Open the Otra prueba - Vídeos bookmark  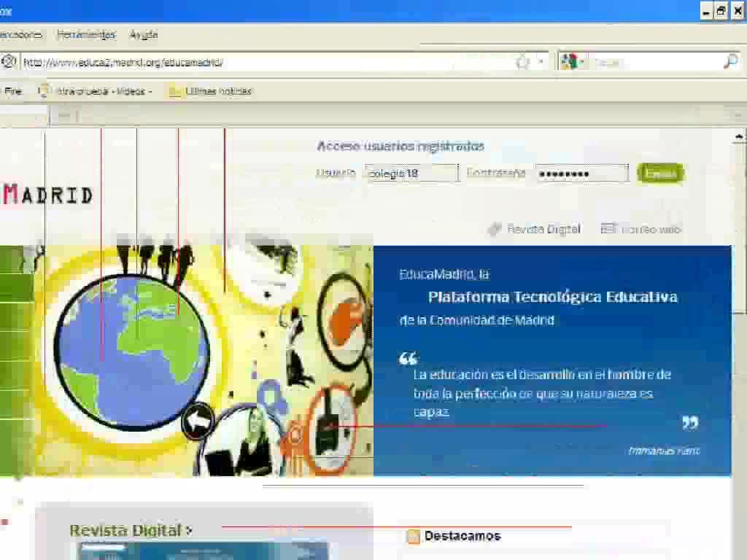tap(96, 91)
